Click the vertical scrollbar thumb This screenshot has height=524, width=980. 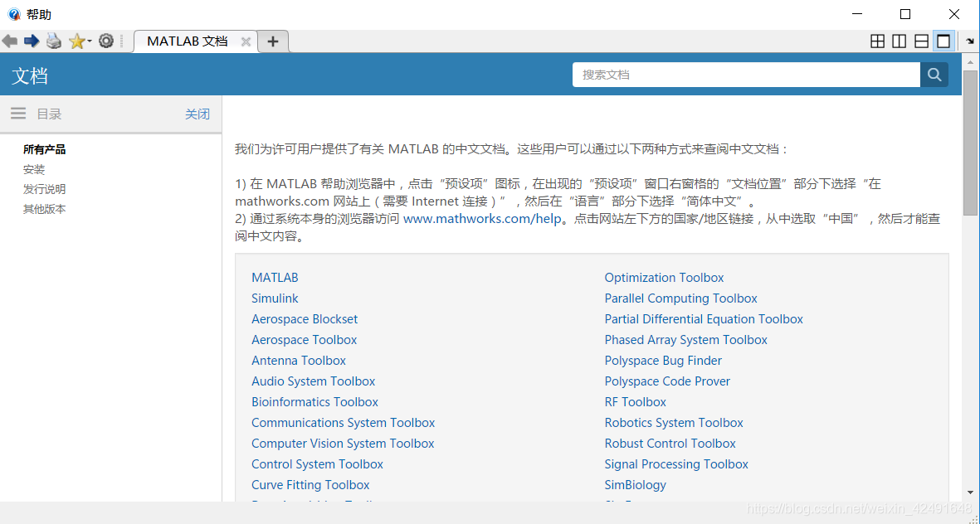point(970,143)
